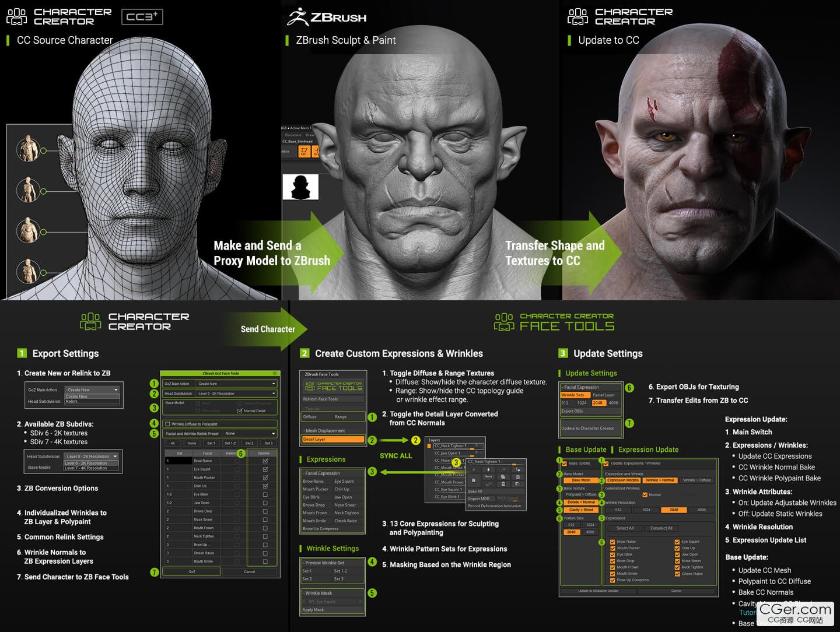Screen dimensions: 840x632
Task: Open GoZ Main Action dropdown in the GoZ Face Tools dialog
Action: point(236,384)
